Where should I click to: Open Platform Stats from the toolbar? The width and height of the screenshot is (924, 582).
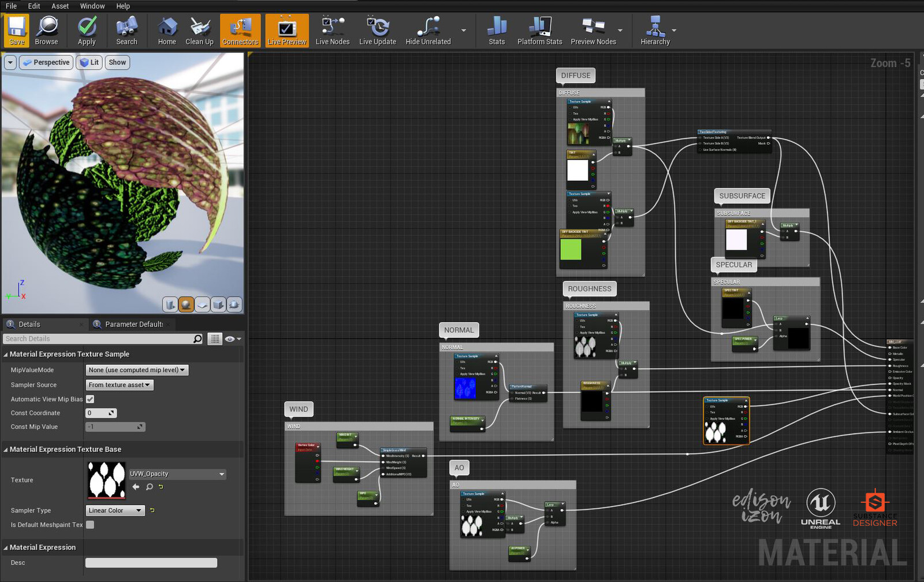539,30
